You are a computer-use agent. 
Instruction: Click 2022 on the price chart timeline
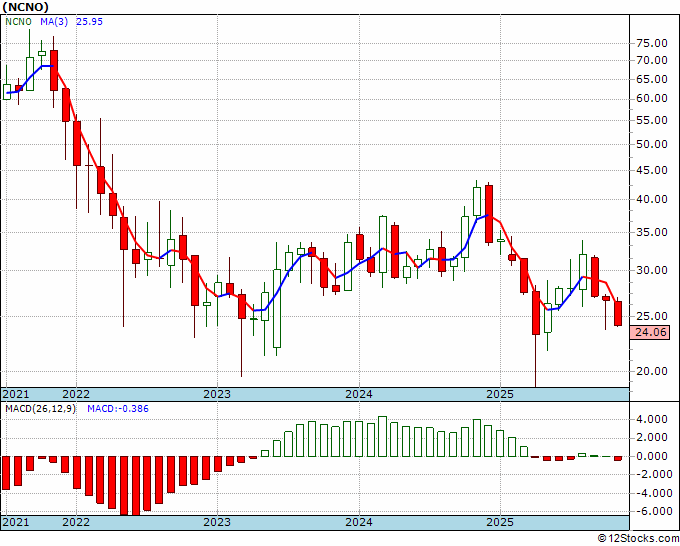point(76,394)
